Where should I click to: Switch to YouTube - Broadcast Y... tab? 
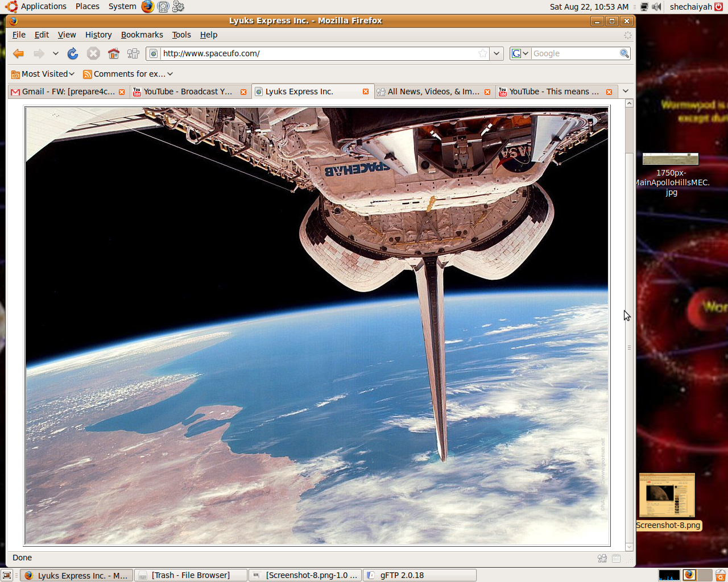[190, 92]
